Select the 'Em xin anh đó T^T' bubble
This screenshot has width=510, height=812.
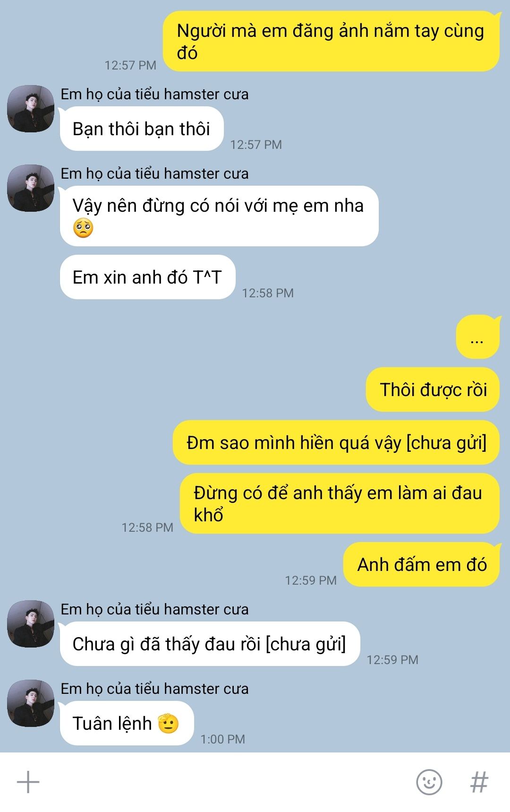(x=147, y=277)
